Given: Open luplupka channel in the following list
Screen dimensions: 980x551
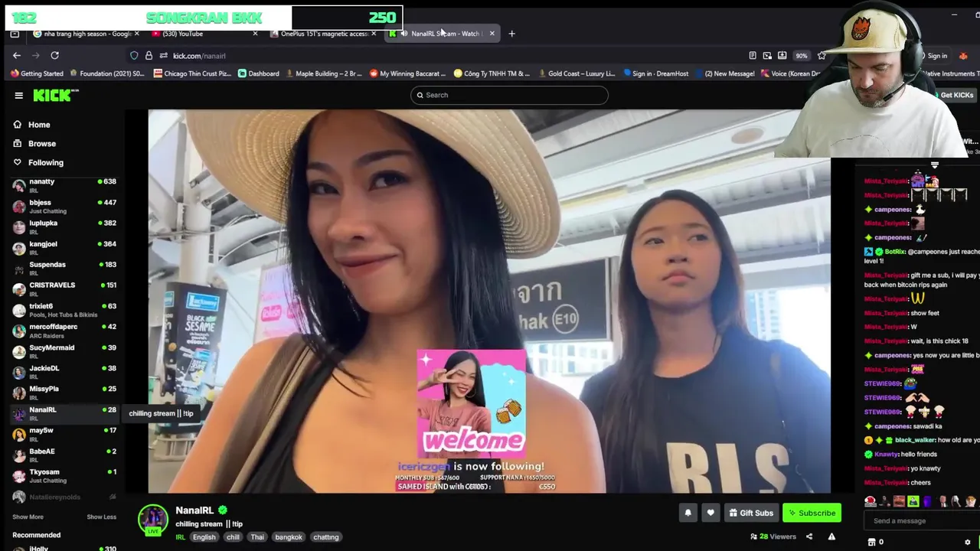Looking at the screenshot, I should pyautogui.click(x=64, y=227).
